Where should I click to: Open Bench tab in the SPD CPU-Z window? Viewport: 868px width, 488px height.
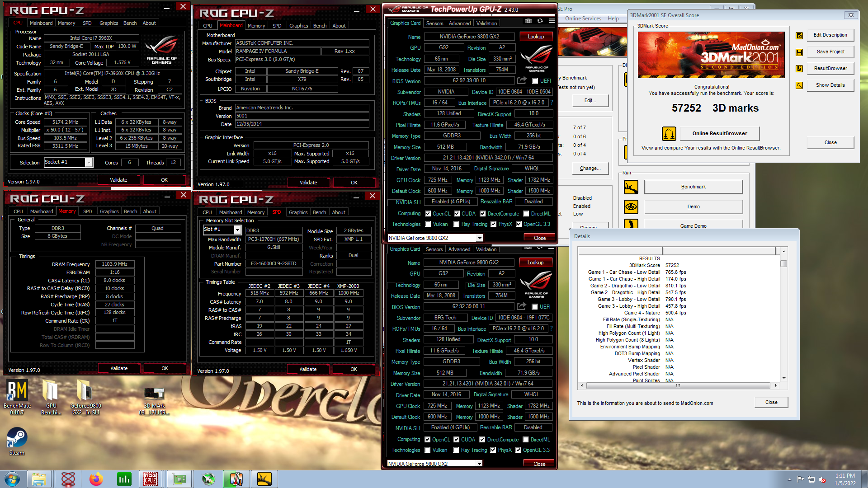(319, 212)
